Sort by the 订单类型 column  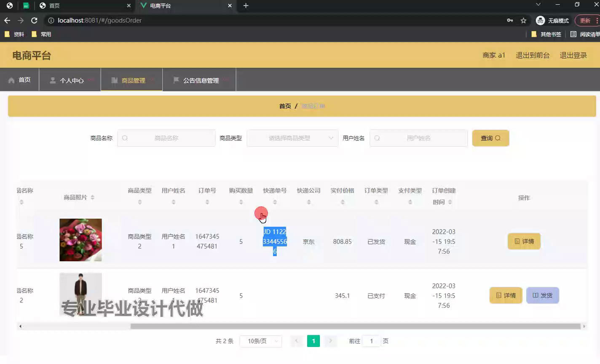[x=376, y=202]
